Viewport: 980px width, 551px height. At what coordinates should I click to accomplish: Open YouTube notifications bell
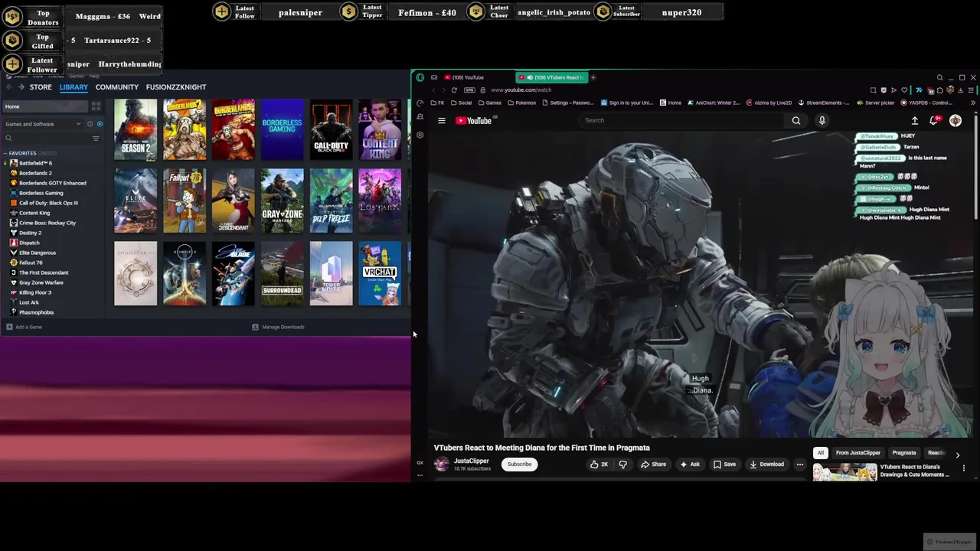[934, 120]
